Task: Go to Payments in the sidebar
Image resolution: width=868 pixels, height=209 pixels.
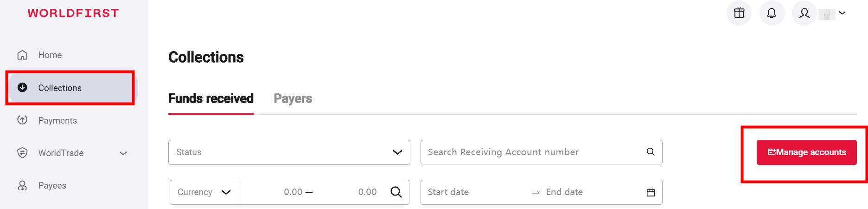Action: coord(57,121)
